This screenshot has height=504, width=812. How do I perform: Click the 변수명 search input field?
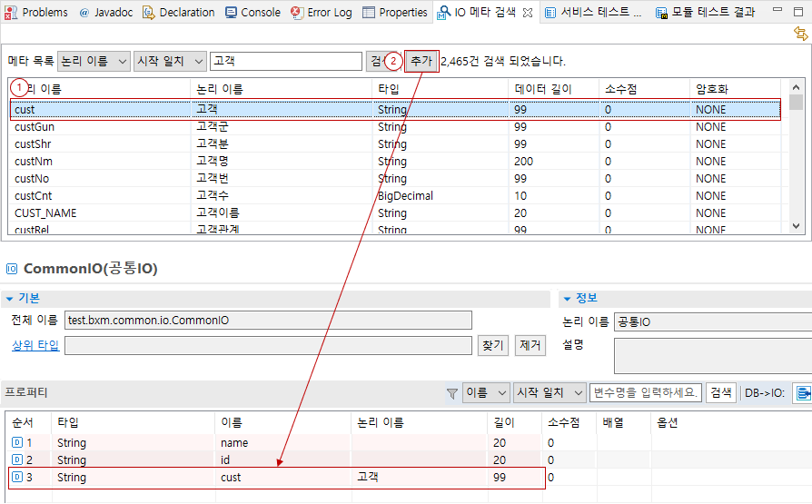point(646,392)
